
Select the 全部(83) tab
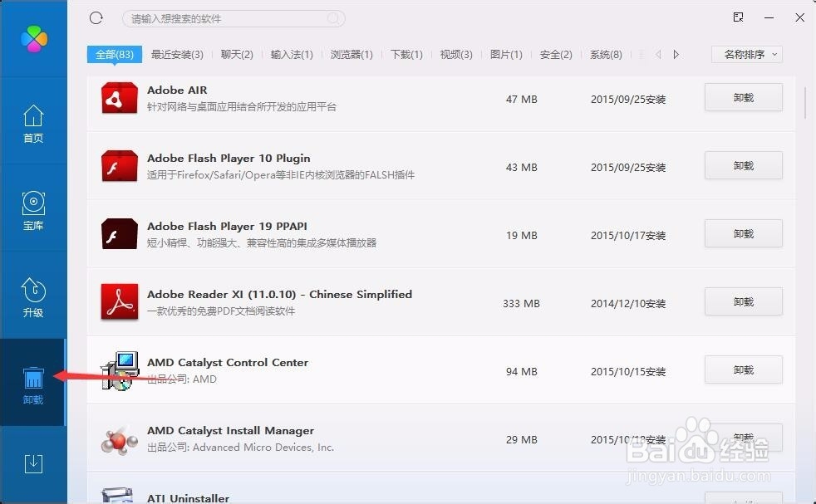pyautogui.click(x=115, y=55)
